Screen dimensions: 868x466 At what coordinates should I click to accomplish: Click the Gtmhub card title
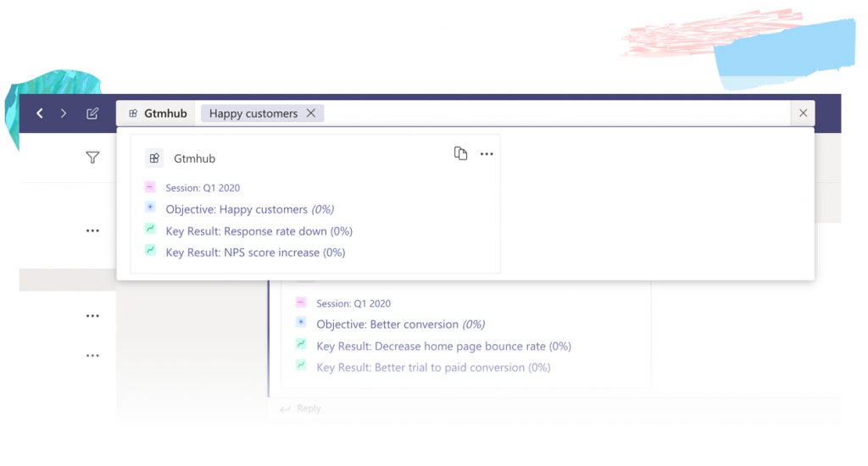(x=194, y=158)
